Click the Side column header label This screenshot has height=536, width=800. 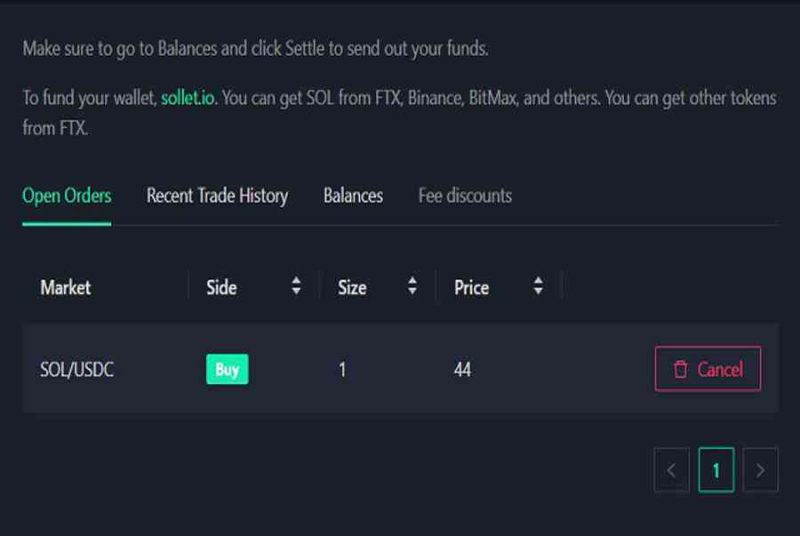click(x=221, y=288)
